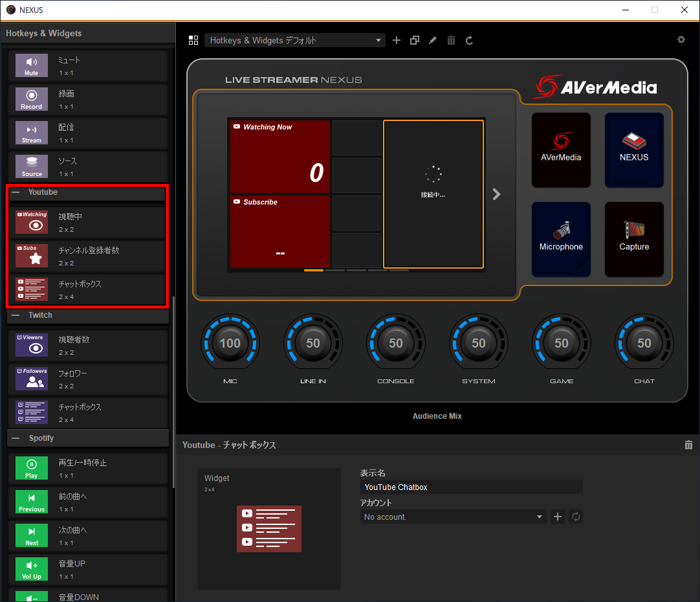This screenshot has width=700, height=602.
Task: Select the connecting chatbox widget on screen
Action: click(x=433, y=194)
